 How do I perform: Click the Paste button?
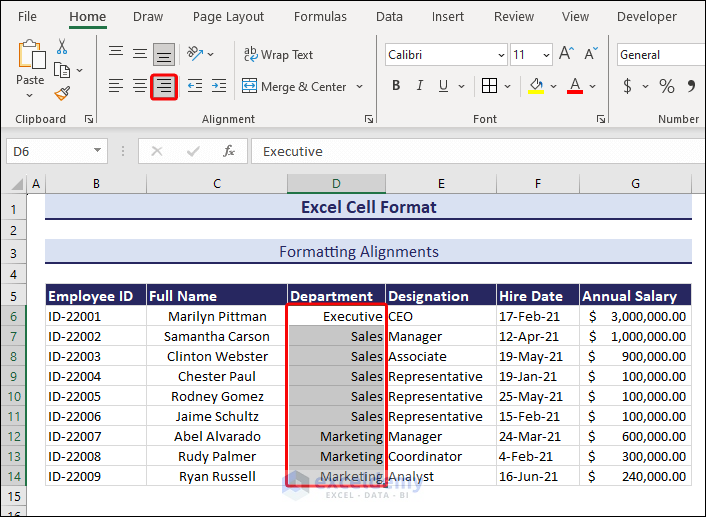point(30,62)
